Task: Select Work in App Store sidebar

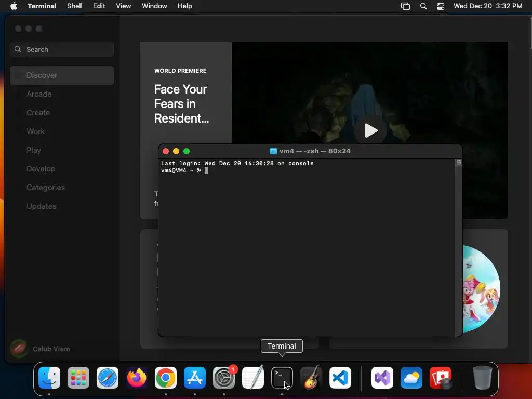Action: click(x=62, y=131)
